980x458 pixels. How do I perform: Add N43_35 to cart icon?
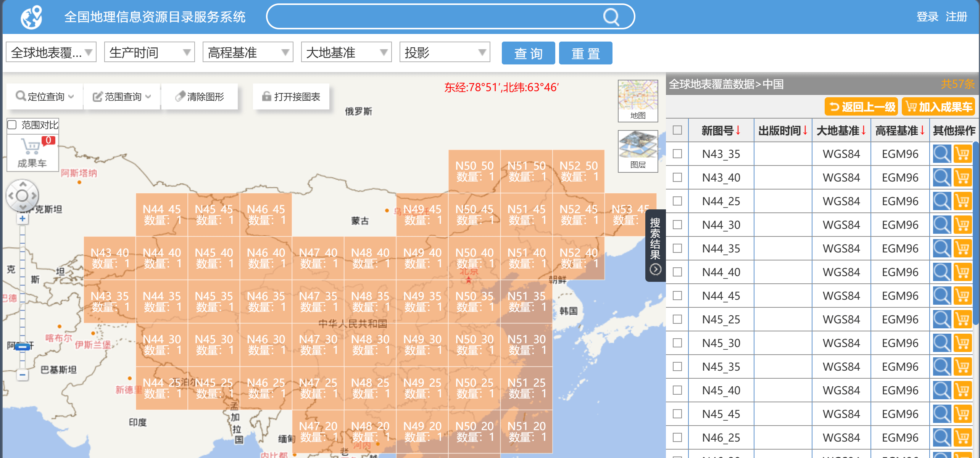click(x=962, y=154)
